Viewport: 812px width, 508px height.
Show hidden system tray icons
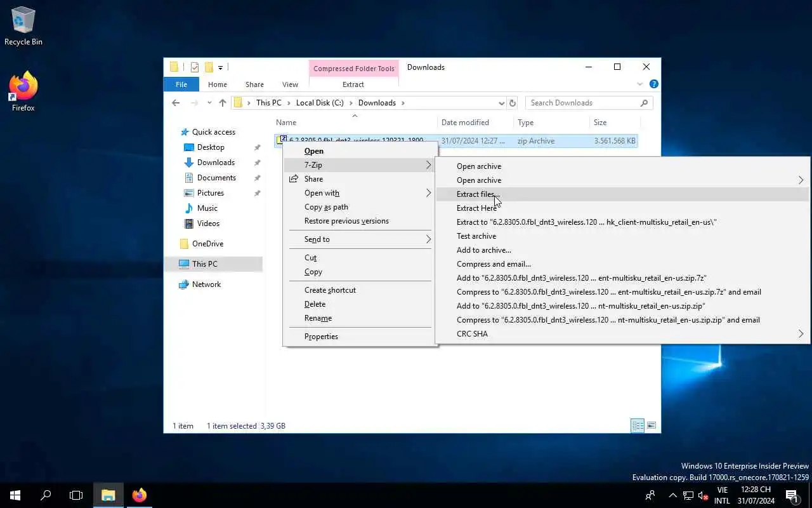click(672, 495)
